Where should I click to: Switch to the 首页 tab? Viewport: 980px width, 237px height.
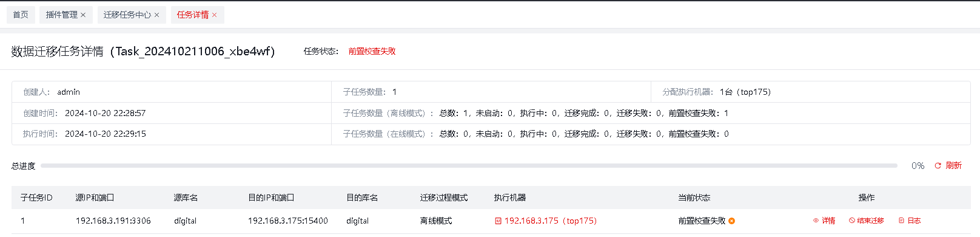pyautogui.click(x=21, y=15)
